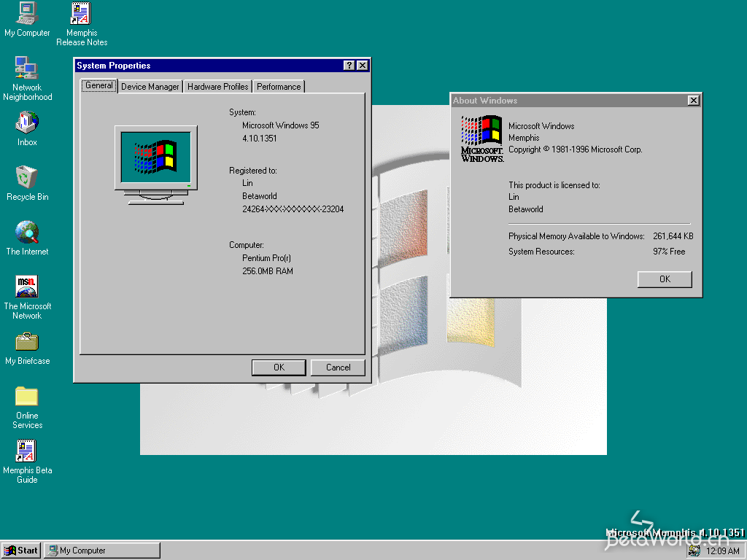Click the My Computer taskbar button
Image resolution: width=747 pixels, height=560 pixels.
click(101, 551)
